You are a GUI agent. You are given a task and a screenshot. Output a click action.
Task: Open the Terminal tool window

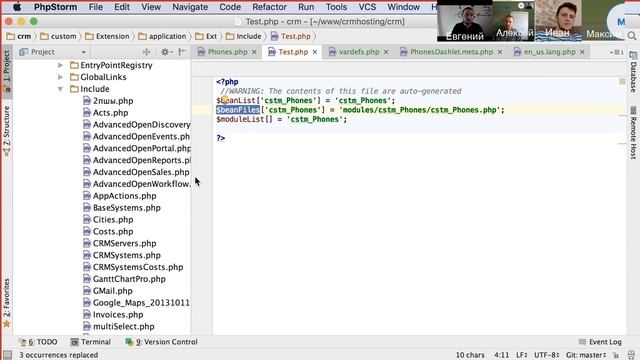pos(91,342)
